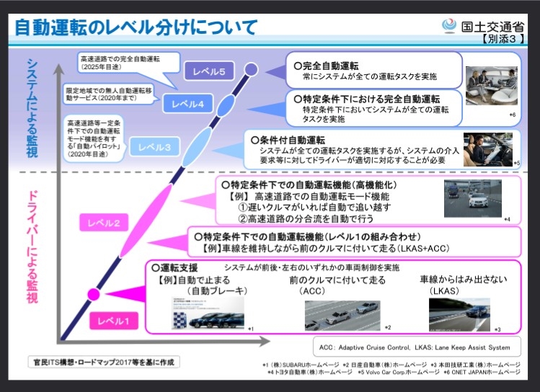Click the 【別添3】 label
Viewport: 540px width, 392px height.
(x=503, y=38)
